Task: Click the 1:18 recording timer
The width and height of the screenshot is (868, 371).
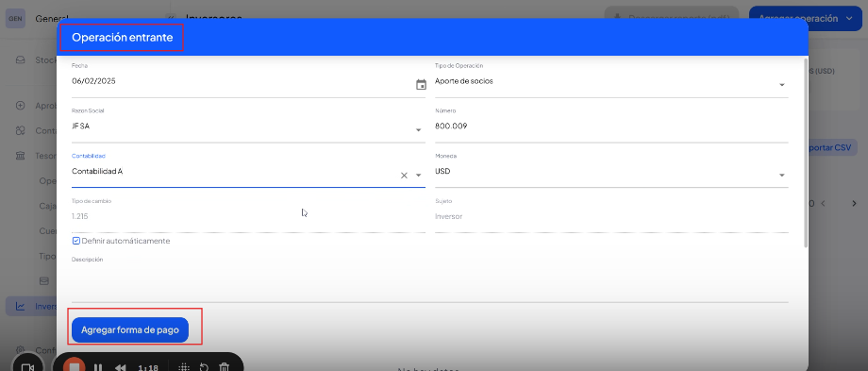Action: pos(148,367)
